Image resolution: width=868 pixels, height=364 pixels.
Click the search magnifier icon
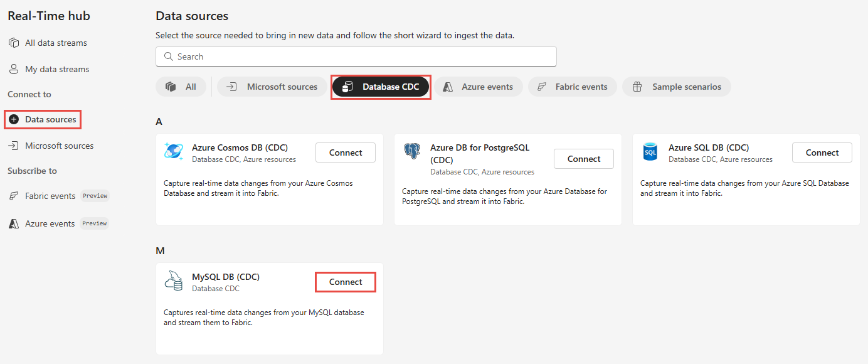tap(168, 56)
